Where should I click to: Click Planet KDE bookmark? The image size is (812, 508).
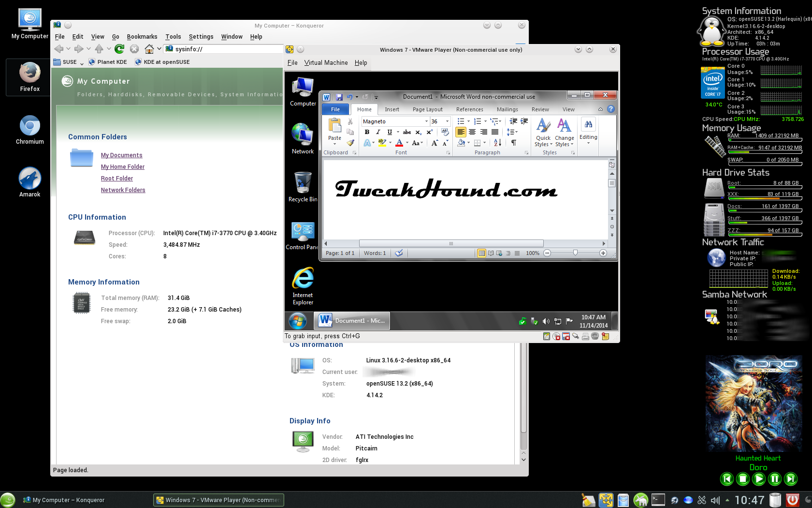tap(108, 62)
